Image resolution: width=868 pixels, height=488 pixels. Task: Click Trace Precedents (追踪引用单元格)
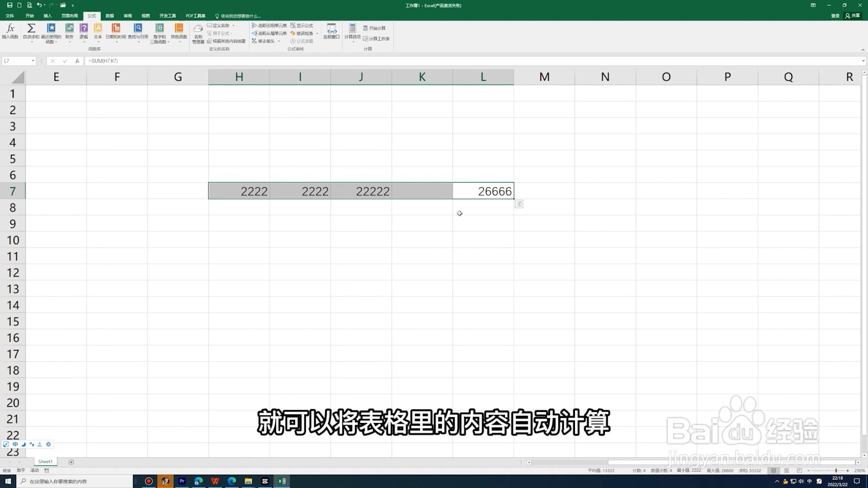(269, 25)
